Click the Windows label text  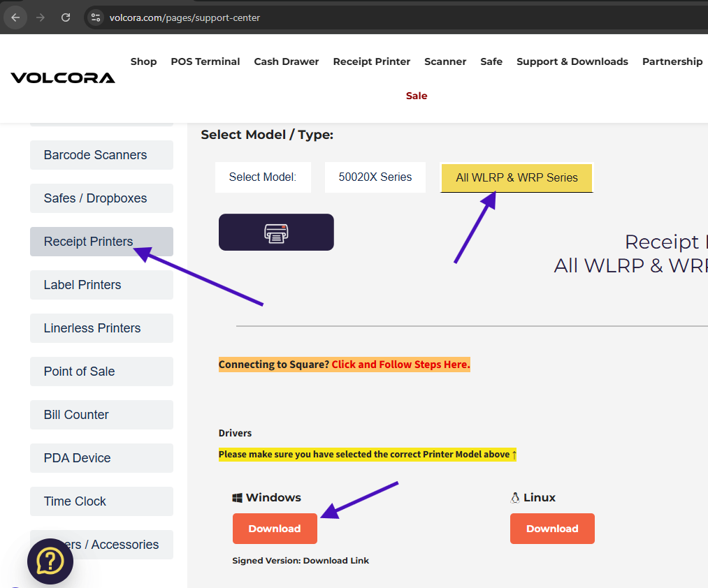pos(273,497)
